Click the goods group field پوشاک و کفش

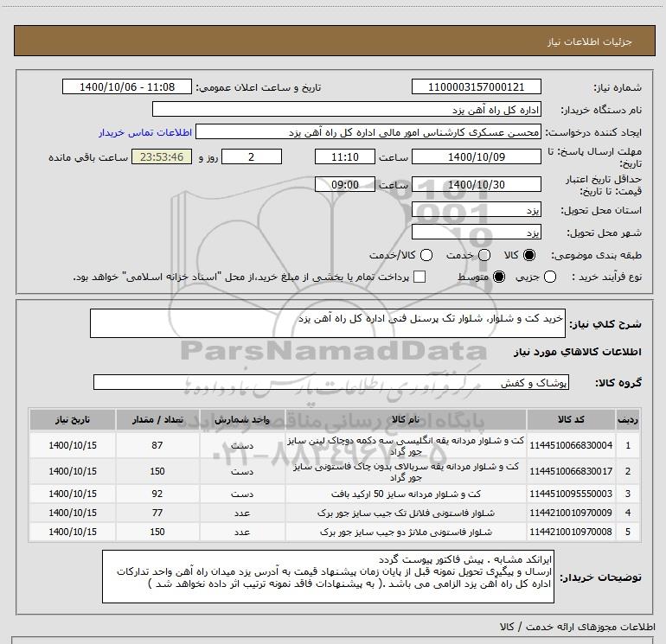point(331,382)
